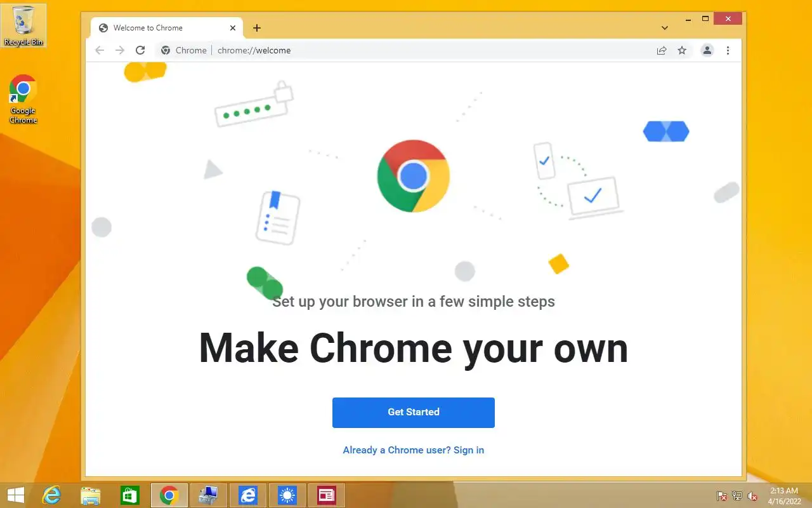Go forward using the forward arrow
812x508 pixels.
click(120, 50)
